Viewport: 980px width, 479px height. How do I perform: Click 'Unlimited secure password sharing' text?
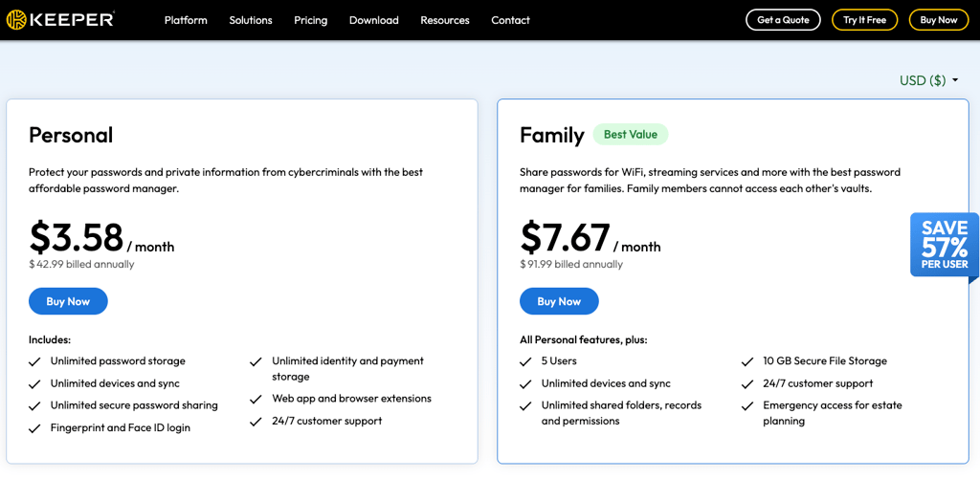(134, 405)
